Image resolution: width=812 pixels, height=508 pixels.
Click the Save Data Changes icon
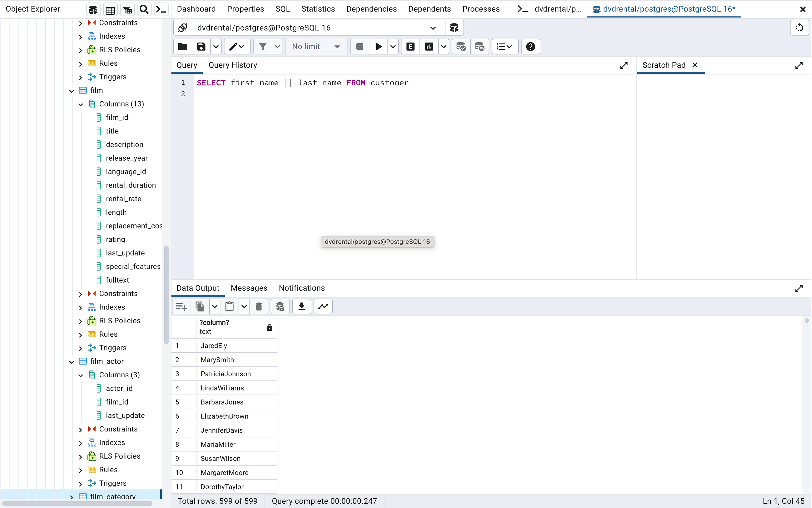[280, 306]
